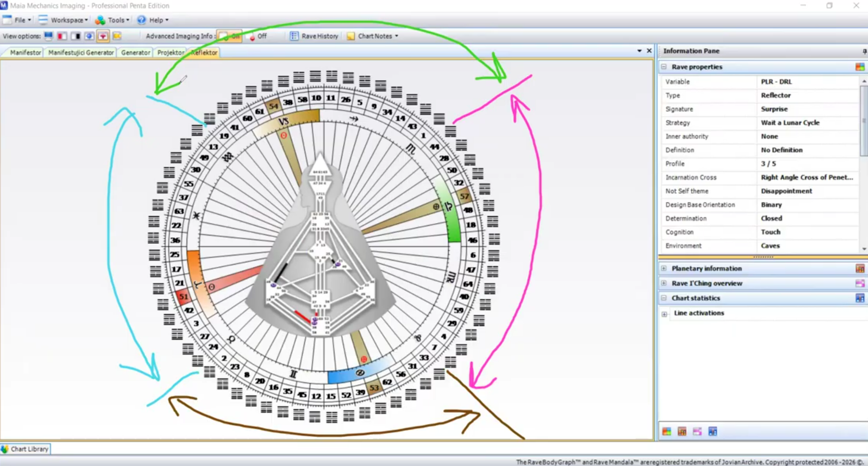Open the Tools menu
868x466 pixels.
coord(112,20)
